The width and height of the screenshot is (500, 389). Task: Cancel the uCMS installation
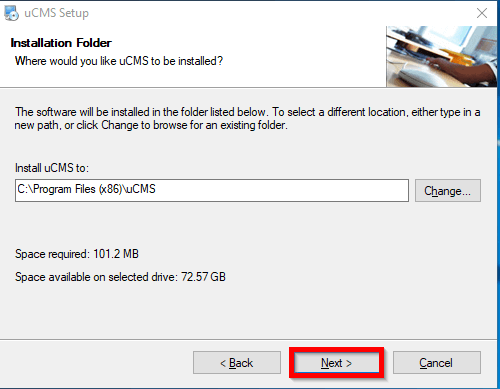(436, 363)
